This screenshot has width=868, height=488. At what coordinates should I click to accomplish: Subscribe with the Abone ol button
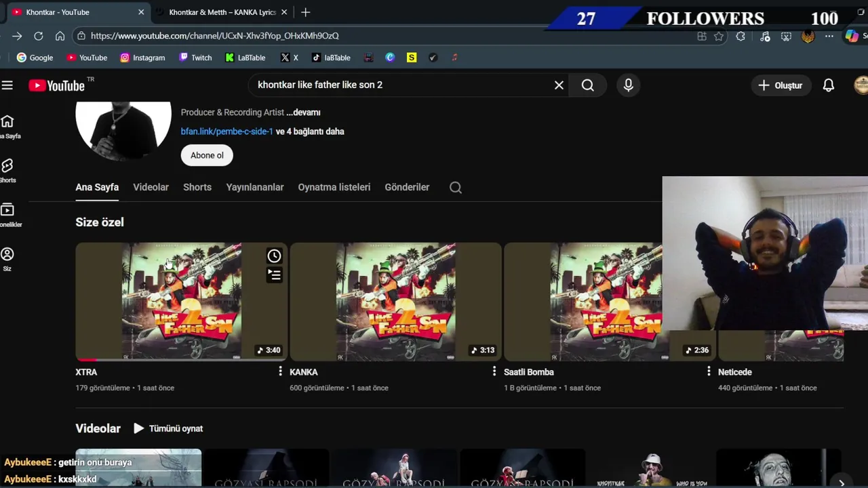pos(207,155)
